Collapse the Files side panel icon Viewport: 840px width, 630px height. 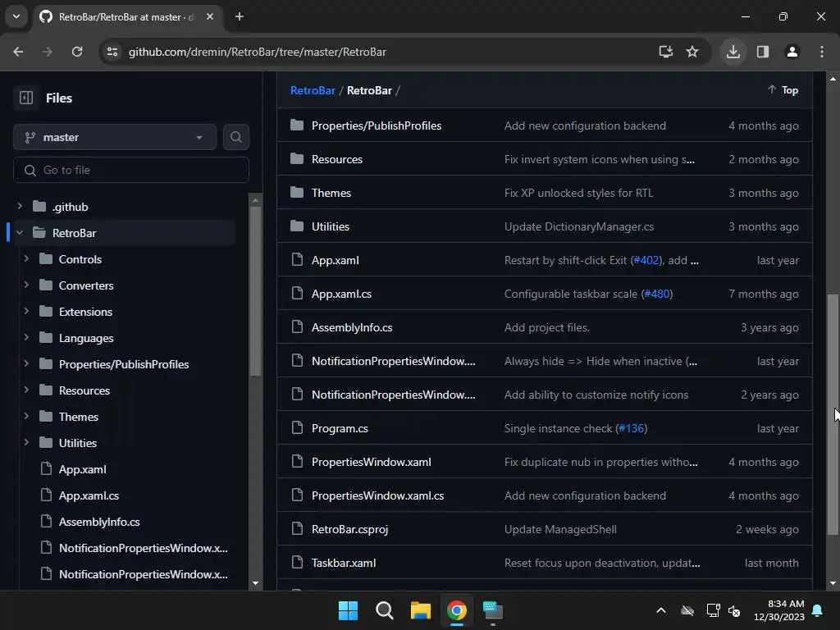pyautogui.click(x=26, y=98)
